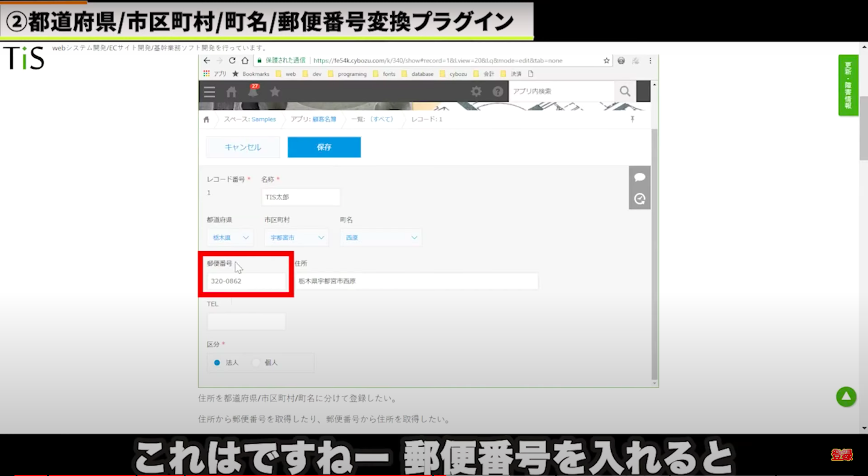The height and width of the screenshot is (476, 868).
Task: Open the record history icon
Action: point(640,198)
